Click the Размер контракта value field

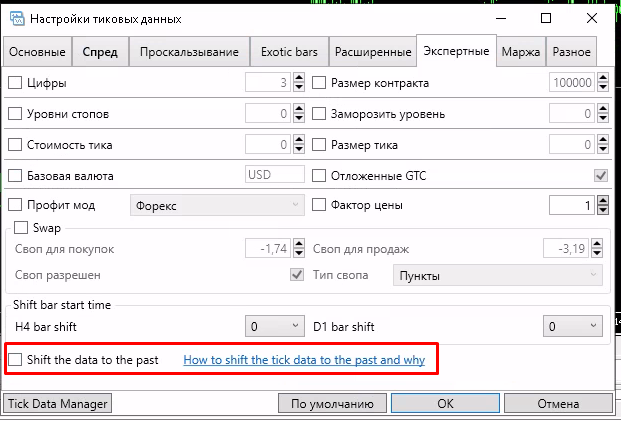572,82
